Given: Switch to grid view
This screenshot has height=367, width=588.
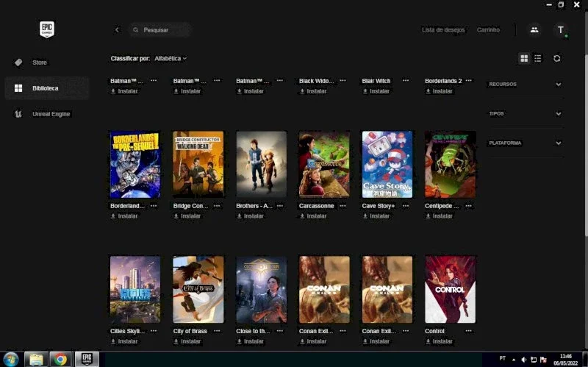Looking at the screenshot, I should point(524,58).
